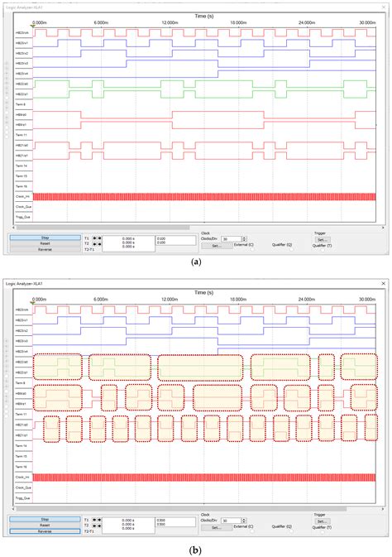392x557 pixels.
Task: Click External (C) indicator in lower analyzer
Action: [x=252, y=531]
